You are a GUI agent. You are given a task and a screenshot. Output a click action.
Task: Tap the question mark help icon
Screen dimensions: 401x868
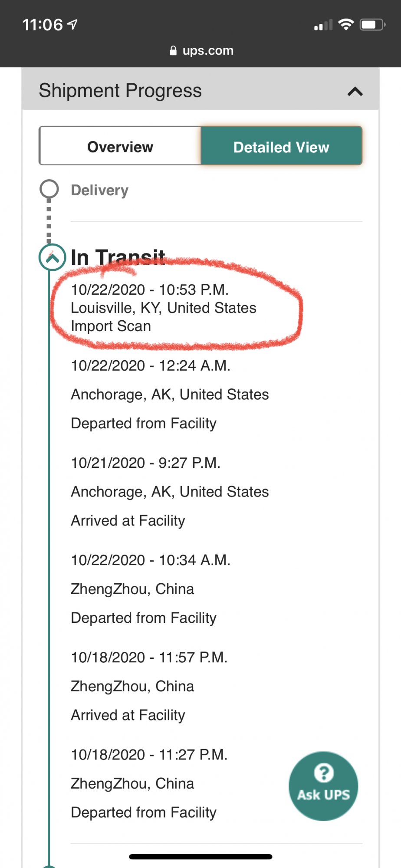click(x=324, y=773)
